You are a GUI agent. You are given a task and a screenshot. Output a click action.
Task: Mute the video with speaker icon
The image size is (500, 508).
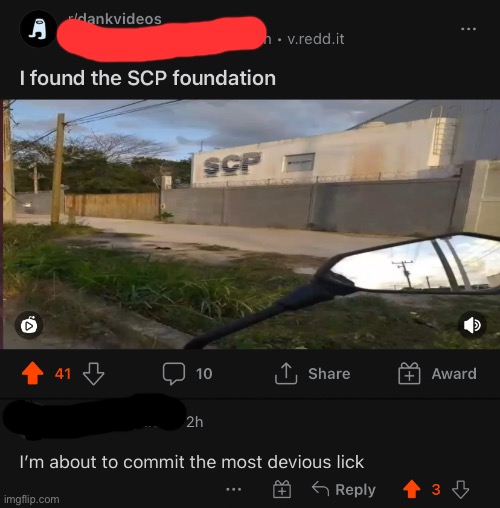(472, 325)
